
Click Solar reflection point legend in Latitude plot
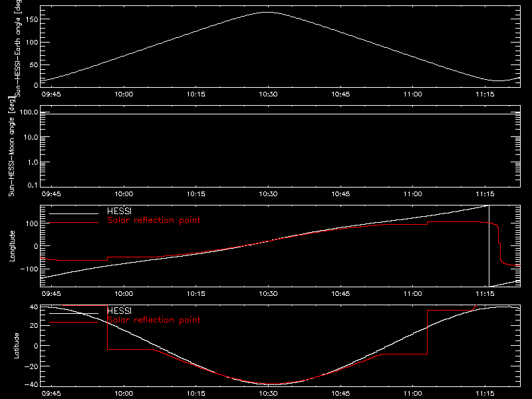coord(154,320)
